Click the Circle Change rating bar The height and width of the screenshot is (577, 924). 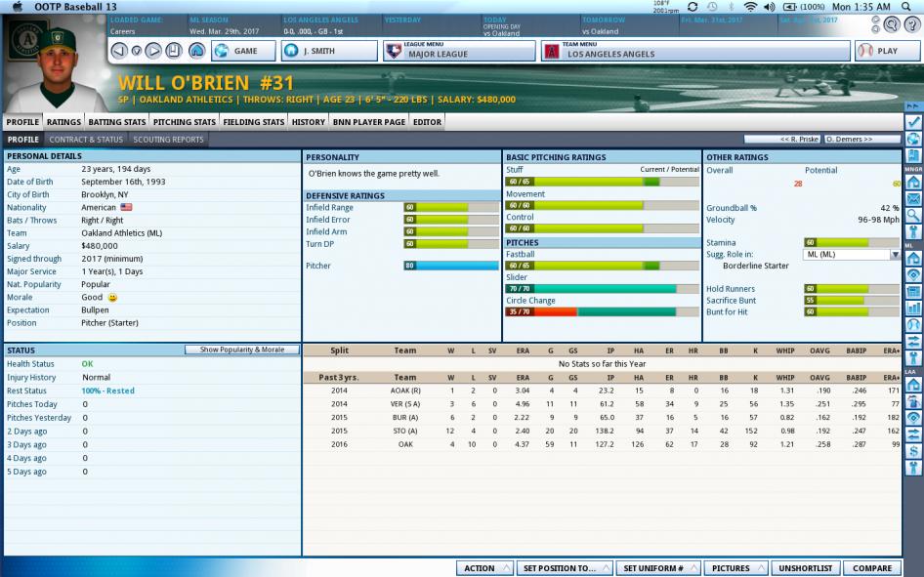pos(603,312)
